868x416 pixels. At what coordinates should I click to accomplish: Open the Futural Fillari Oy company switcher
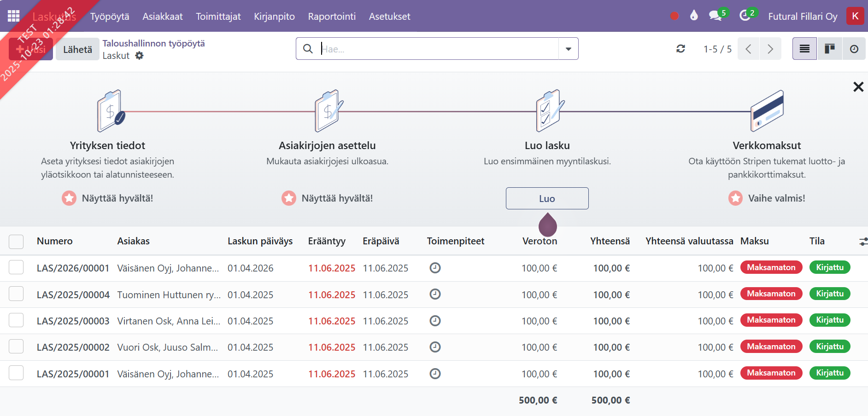tap(803, 17)
